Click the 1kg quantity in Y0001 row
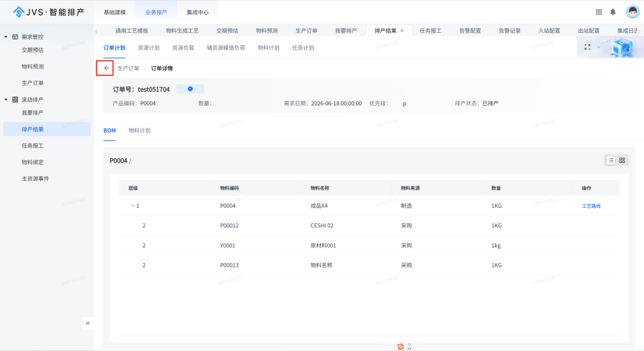Image resolution: width=644 pixels, height=351 pixels. [496, 245]
